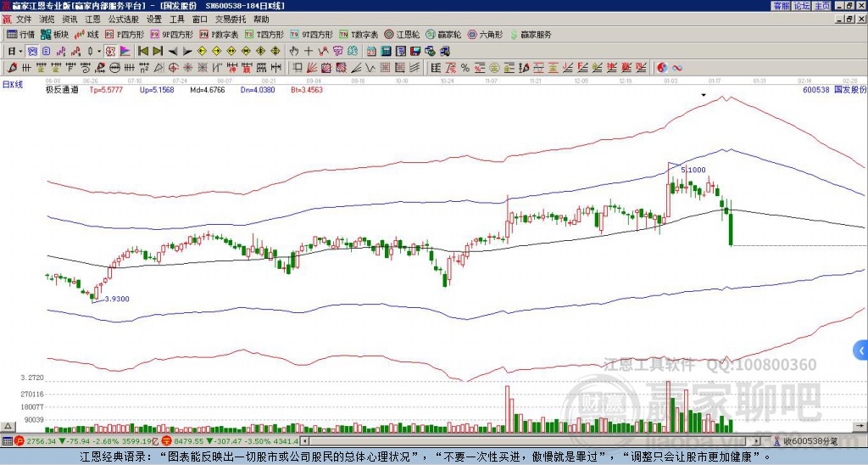868x465 pixels.
Task: Click the infinity loop icon
Action: (677, 68)
